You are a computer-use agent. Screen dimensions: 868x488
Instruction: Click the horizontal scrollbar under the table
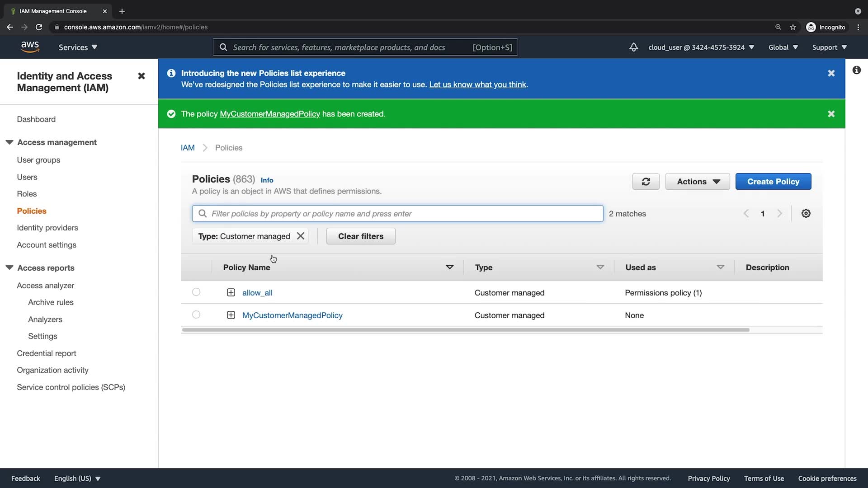point(466,330)
